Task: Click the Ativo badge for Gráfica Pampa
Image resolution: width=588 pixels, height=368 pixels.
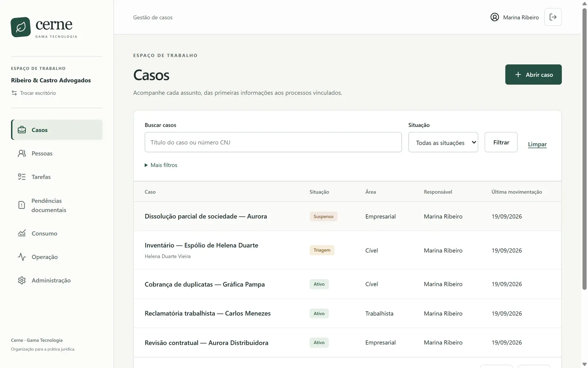Action: coord(319,284)
